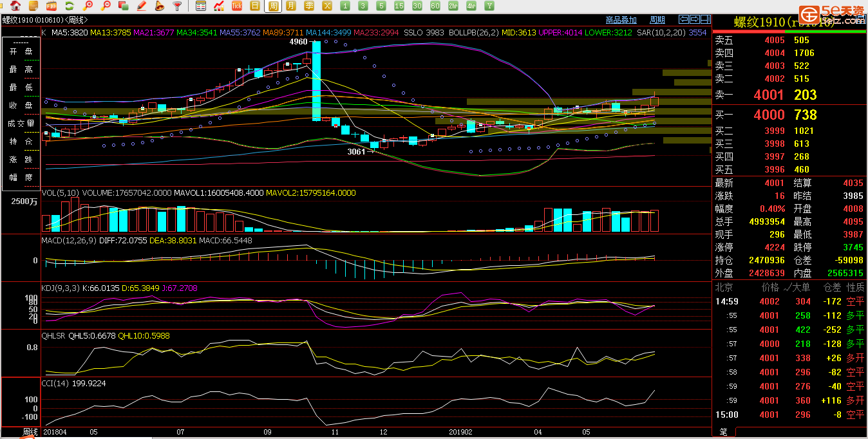Open the multi-window layout icon

click(x=124, y=6)
